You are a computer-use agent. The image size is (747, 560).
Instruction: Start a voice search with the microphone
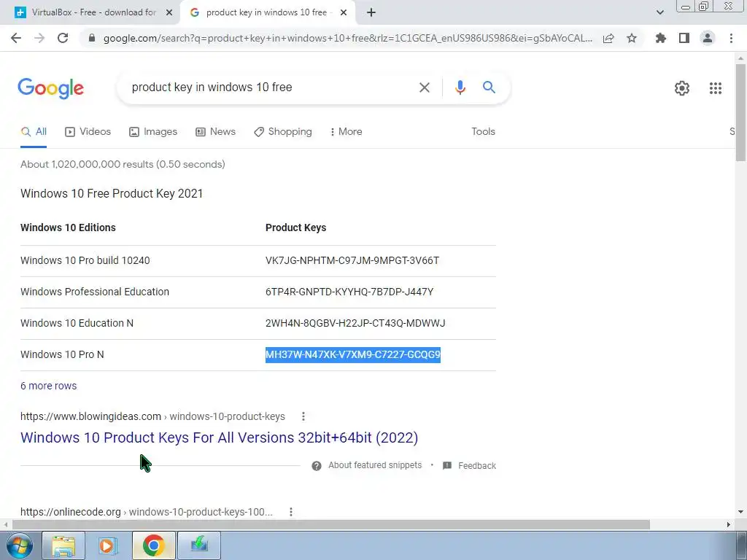(x=460, y=87)
